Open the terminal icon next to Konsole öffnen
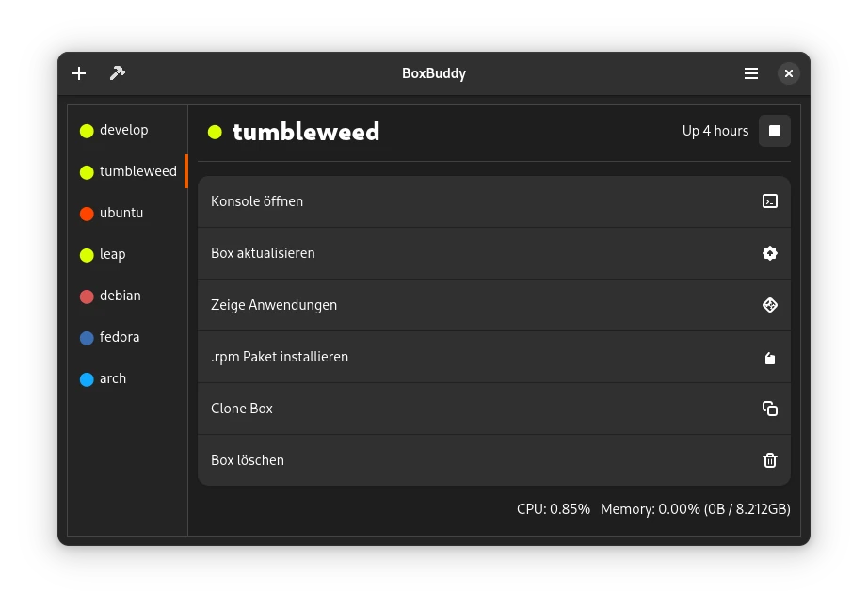This screenshot has height=609, width=868. [x=770, y=200]
